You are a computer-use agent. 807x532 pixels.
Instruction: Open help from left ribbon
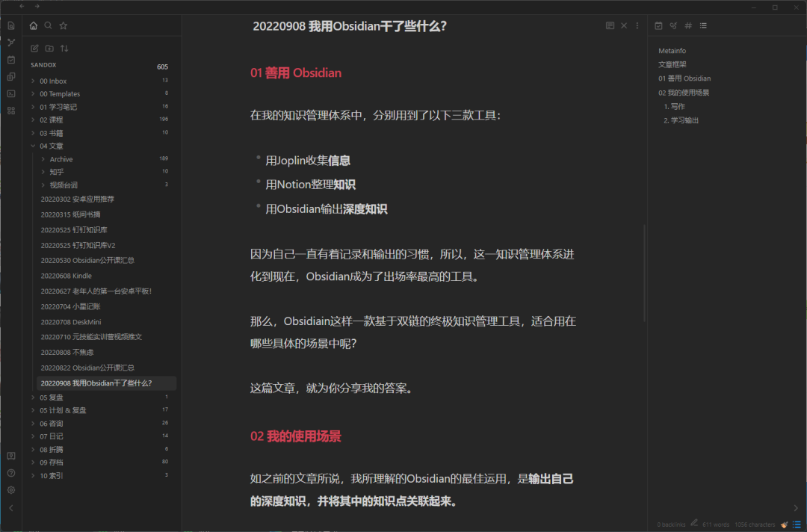click(10, 473)
